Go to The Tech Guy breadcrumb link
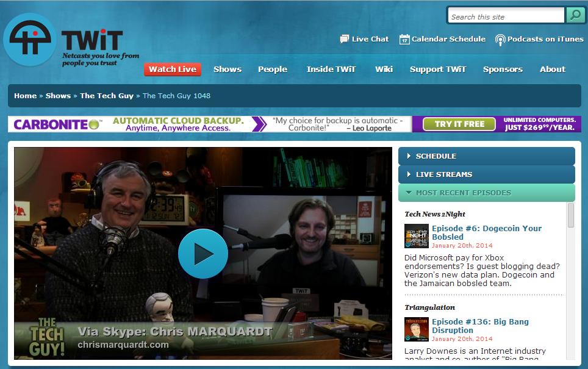 click(107, 96)
